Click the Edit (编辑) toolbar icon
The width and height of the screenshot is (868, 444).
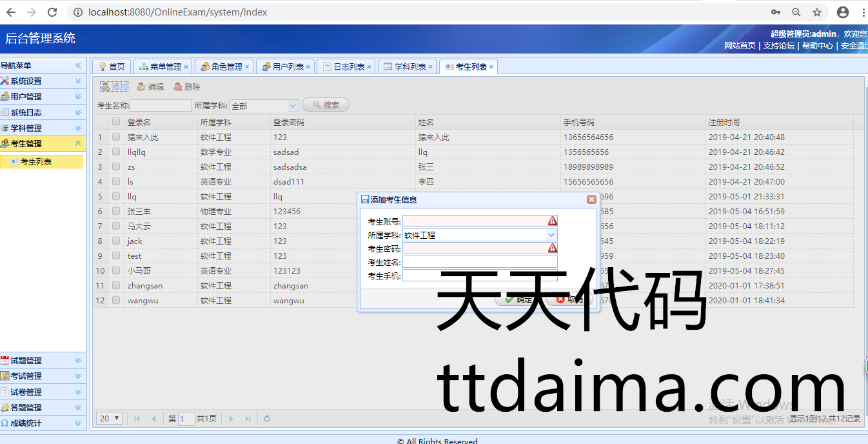[141, 87]
